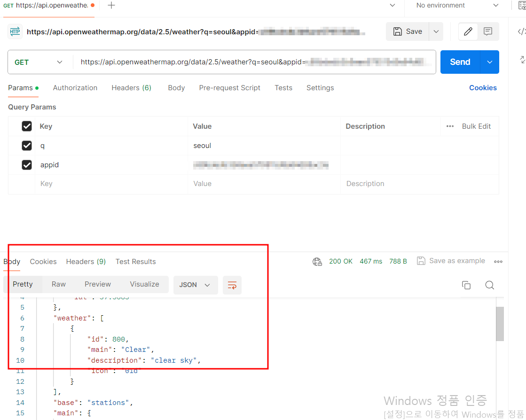This screenshot has width=526, height=420.
Task: Click the empty Description placeholder cell
Action: 419,184
